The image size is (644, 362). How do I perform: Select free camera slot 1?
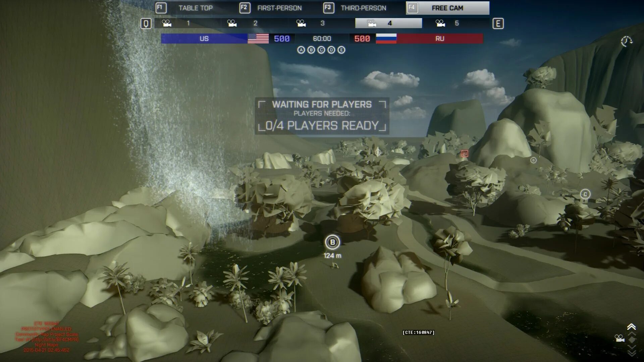pos(187,23)
